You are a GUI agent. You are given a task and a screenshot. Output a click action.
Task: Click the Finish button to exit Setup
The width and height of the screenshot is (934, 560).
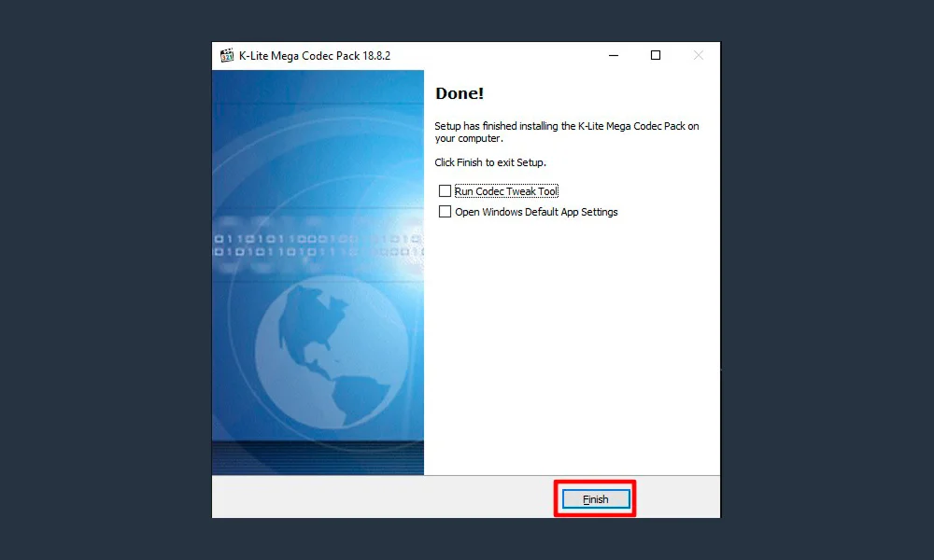596,499
